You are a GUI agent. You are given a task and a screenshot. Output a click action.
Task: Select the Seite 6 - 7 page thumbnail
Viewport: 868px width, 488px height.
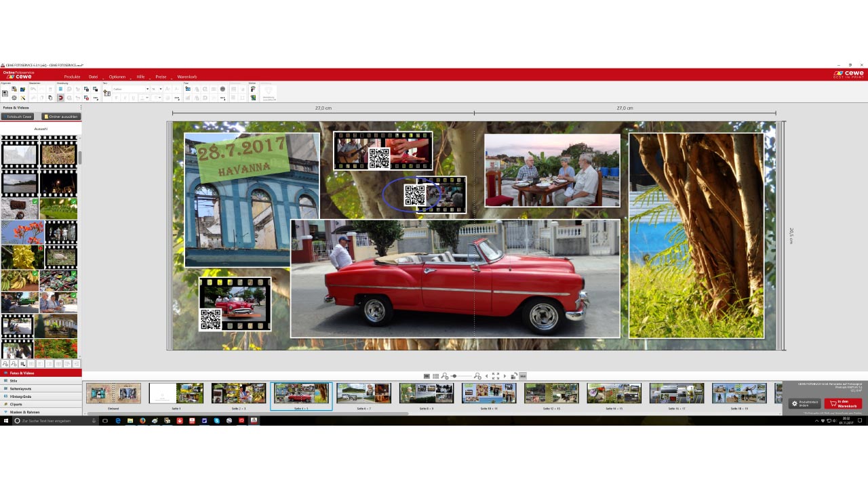coord(363,394)
